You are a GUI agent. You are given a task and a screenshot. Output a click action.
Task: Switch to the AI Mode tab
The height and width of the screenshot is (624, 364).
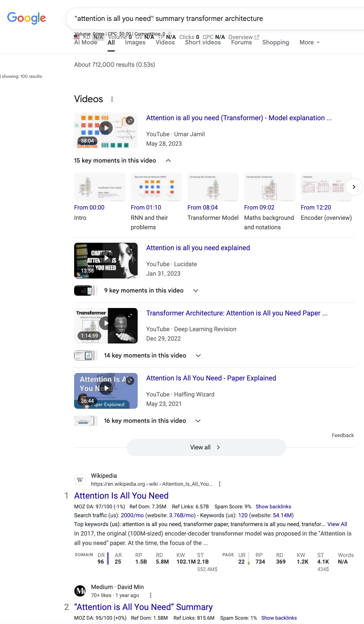[86, 42]
